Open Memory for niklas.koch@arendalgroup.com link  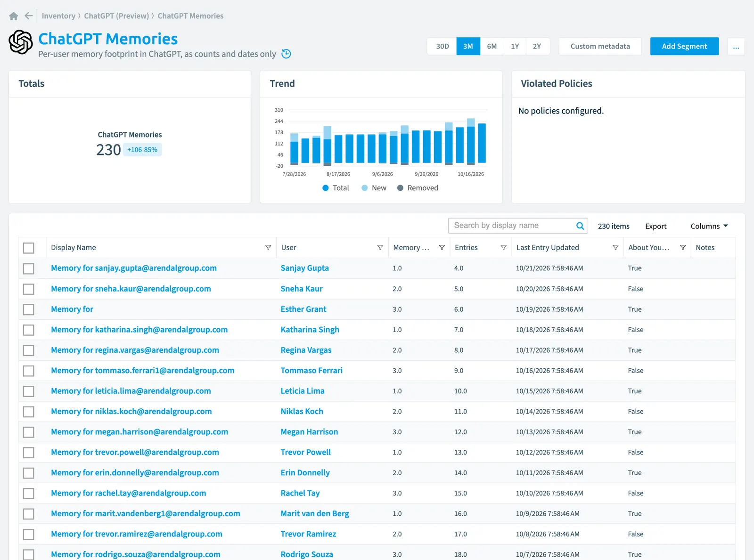(131, 411)
